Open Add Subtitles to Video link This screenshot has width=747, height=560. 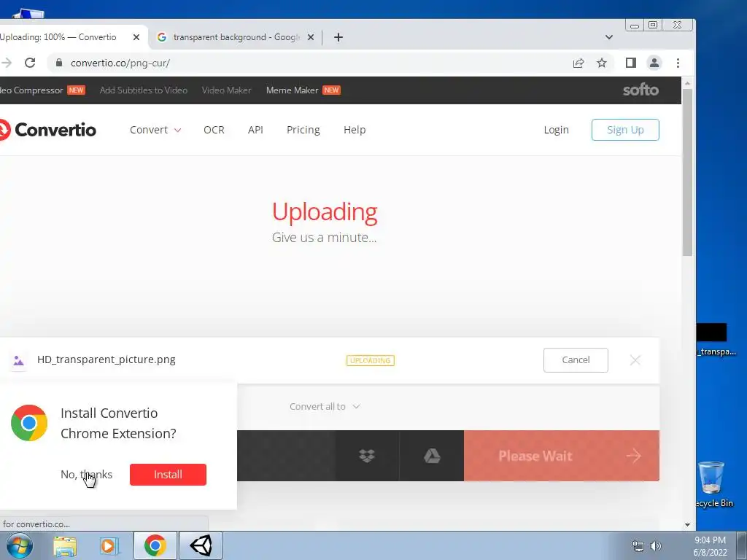click(x=144, y=90)
